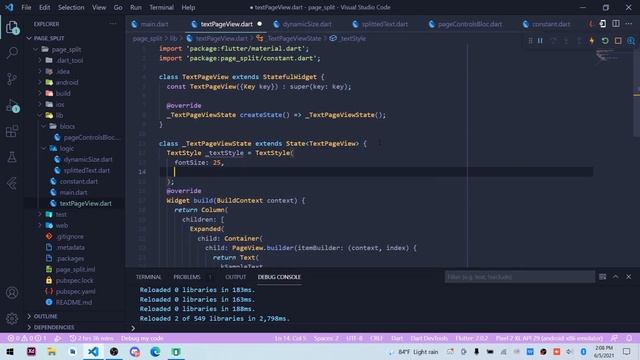This screenshot has height=360, width=640.
Task: Open the Search view in activity bar
Action: point(12,52)
